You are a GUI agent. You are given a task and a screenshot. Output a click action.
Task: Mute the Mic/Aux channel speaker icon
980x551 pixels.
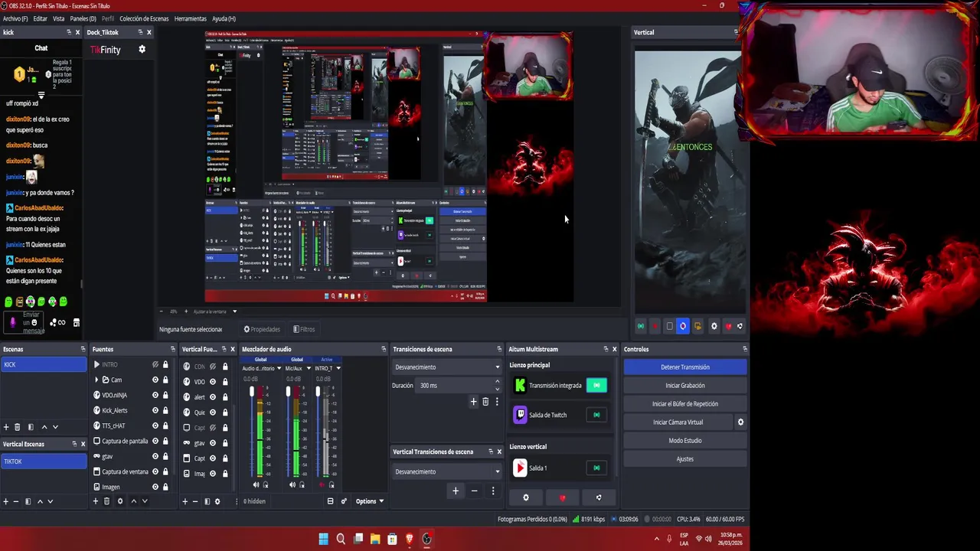point(292,484)
